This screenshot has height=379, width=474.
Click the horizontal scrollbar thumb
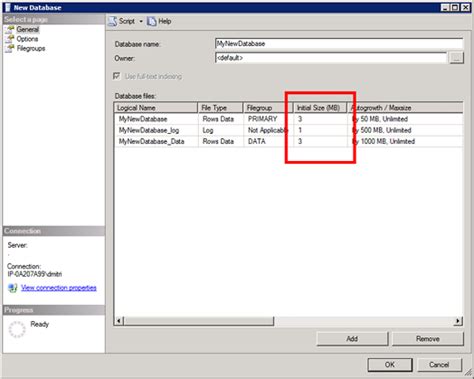tap(199, 321)
